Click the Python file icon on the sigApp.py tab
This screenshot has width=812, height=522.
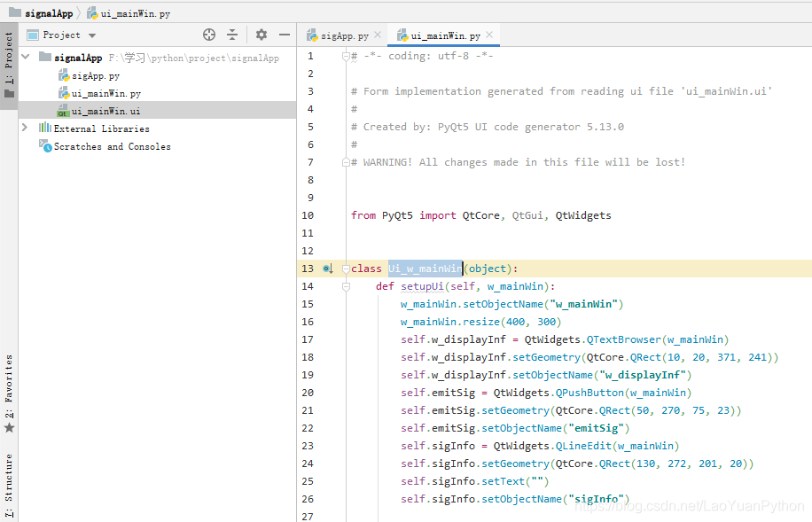point(312,35)
